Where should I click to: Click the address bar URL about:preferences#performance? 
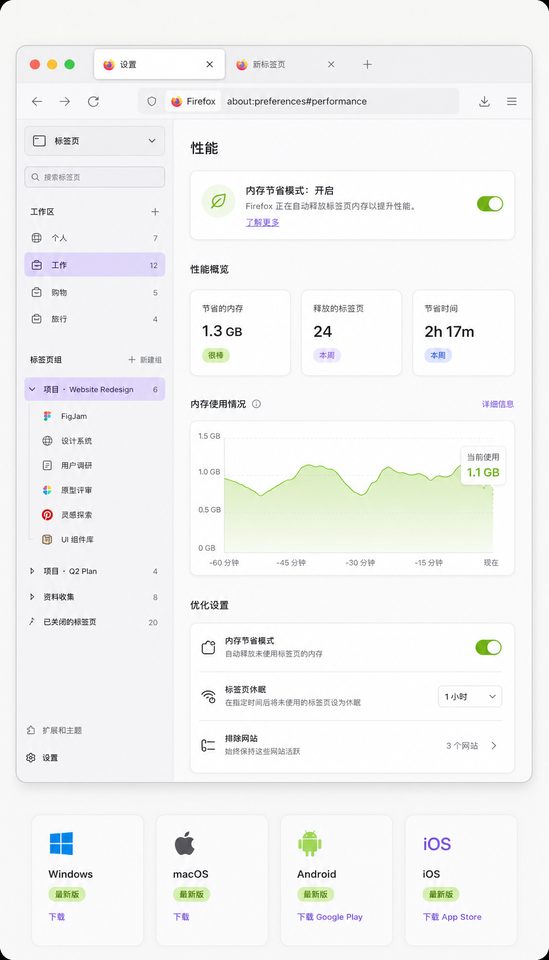[x=297, y=102]
